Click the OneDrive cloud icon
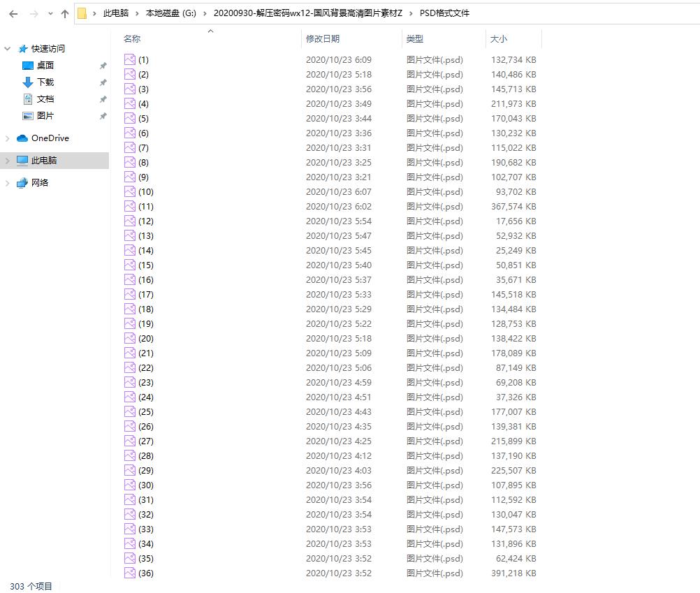Viewport: 700px width, 593px height. click(x=22, y=138)
